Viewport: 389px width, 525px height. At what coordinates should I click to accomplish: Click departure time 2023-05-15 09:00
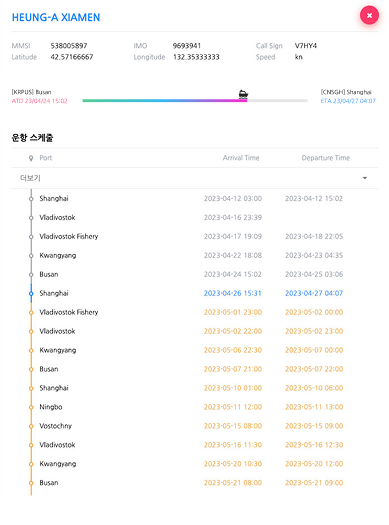(x=314, y=426)
